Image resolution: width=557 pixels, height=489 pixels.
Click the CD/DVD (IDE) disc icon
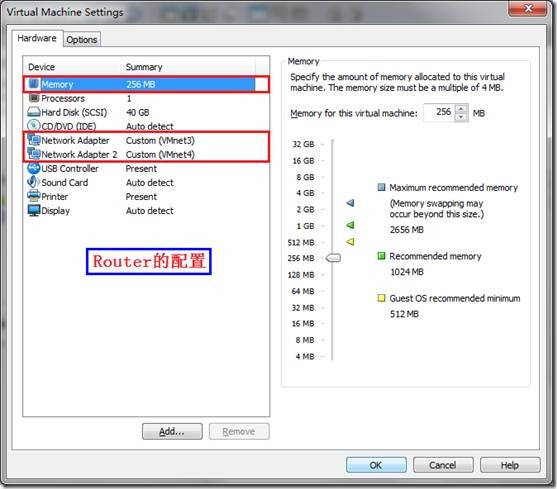pyautogui.click(x=34, y=126)
